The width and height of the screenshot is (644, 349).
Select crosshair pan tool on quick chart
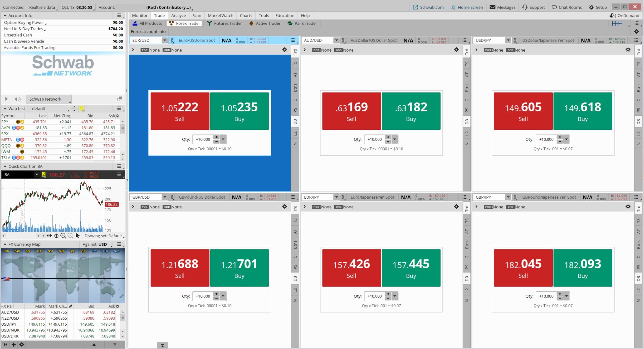coord(56,236)
